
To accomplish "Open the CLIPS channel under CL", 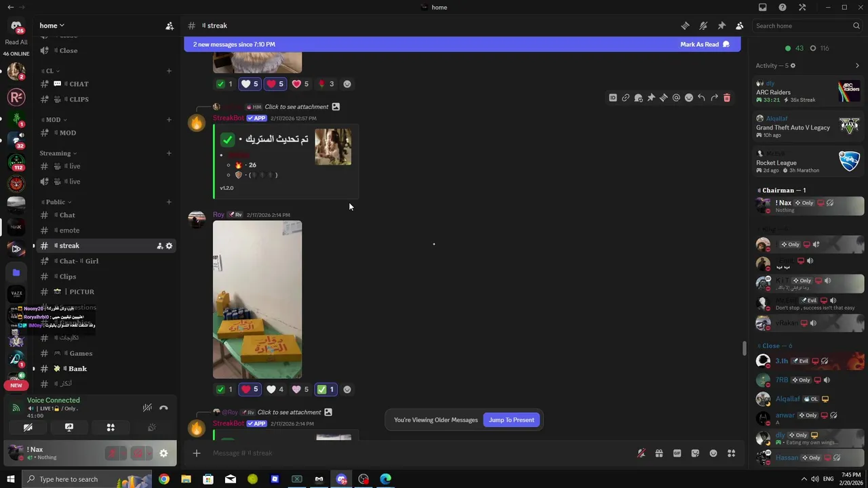I will coord(105,99).
